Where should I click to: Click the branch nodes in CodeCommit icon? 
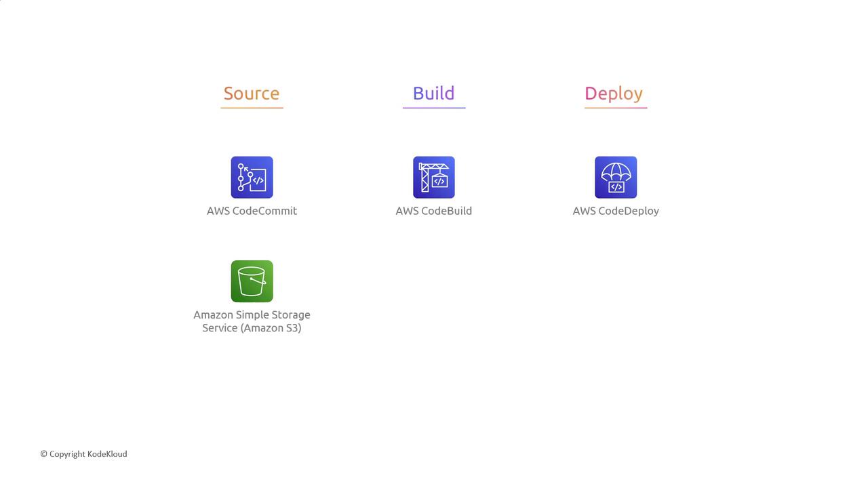coord(242,177)
